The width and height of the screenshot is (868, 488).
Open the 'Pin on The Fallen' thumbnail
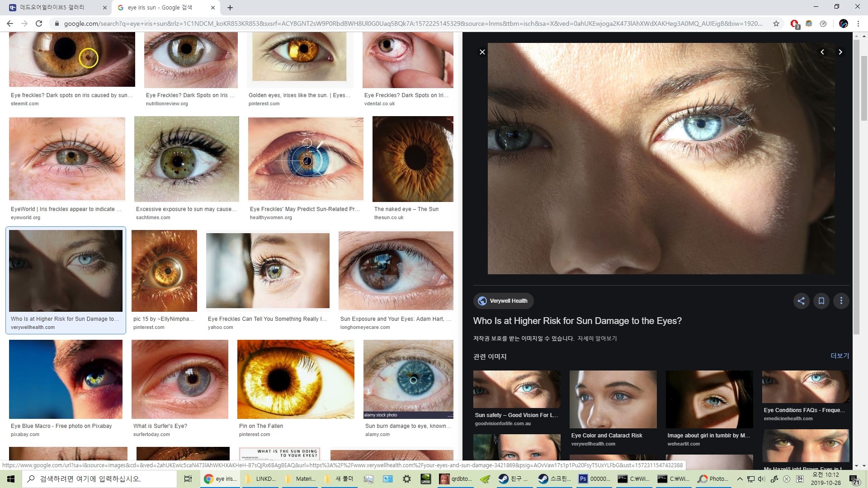click(296, 380)
